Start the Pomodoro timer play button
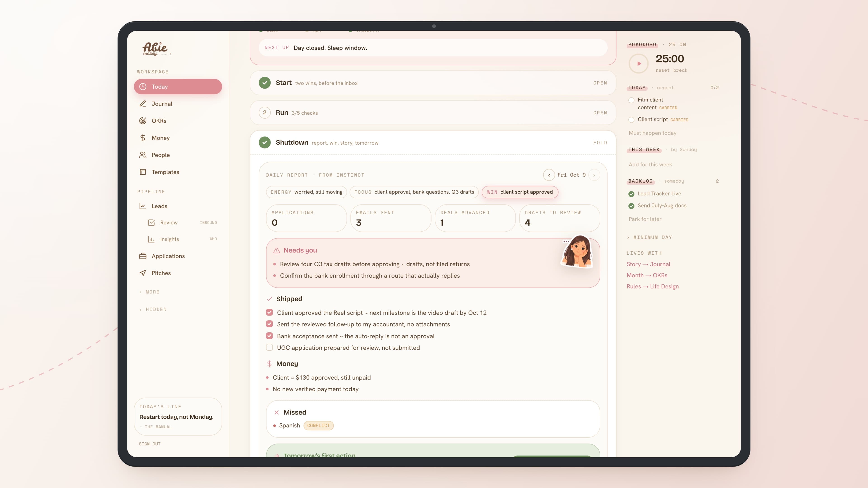 (x=639, y=64)
